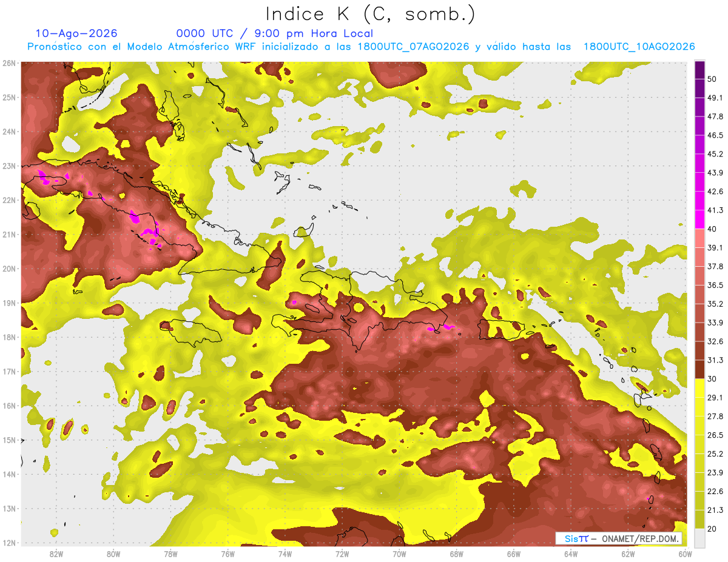This screenshot has width=728, height=562.
Task: Click colorbar value '25.2'
Action: click(715, 453)
